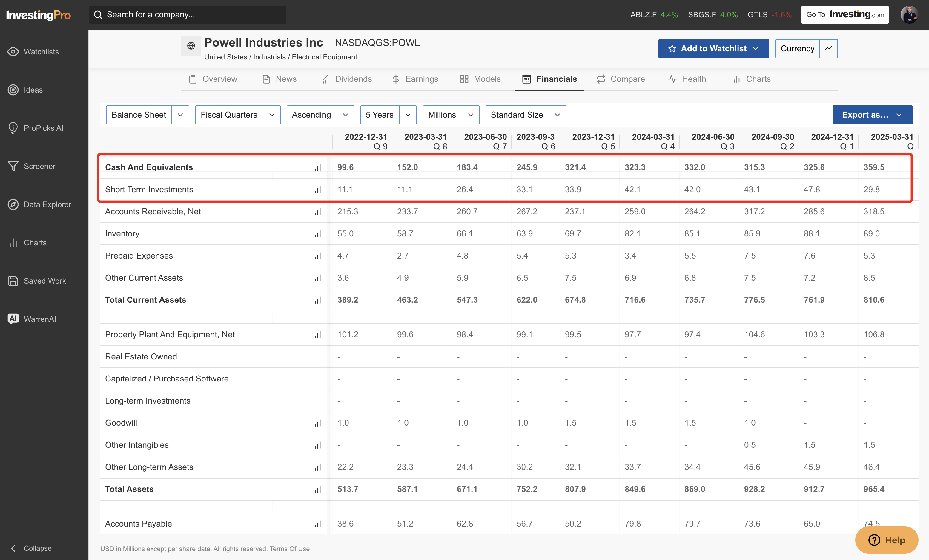The image size is (929, 560).
Task: Click the Go To Investing.com button
Action: pyautogui.click(x=845, y=15)
